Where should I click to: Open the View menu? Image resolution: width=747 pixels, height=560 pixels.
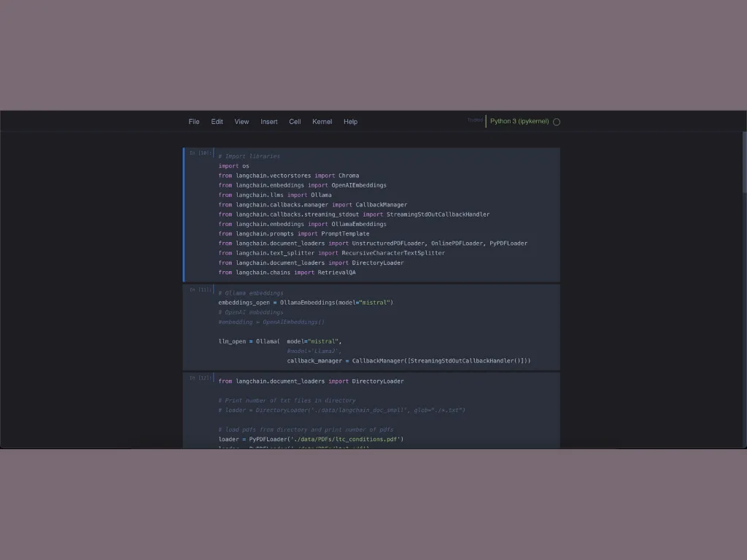point(241,122)
